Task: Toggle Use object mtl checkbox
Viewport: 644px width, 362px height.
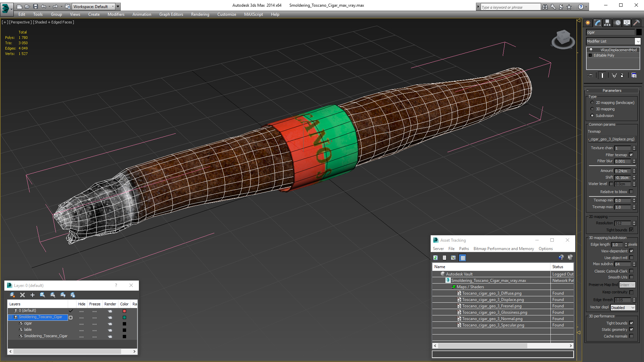Action: click(x=631, y=258)
